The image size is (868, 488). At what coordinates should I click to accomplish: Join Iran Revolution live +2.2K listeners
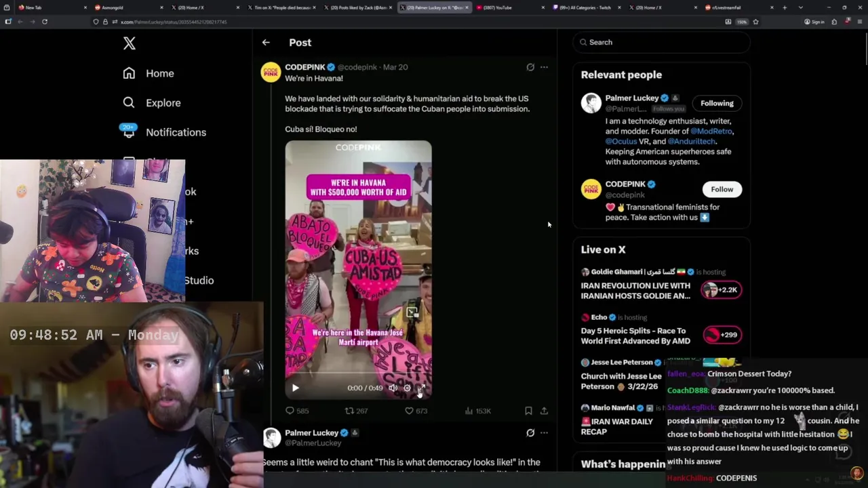tap(722, 290)
